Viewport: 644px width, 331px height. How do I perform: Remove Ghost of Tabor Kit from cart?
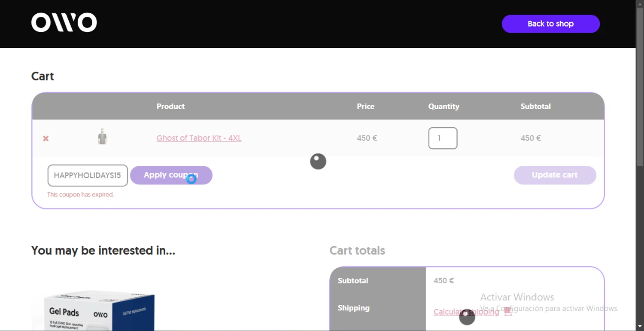click(46, 138)
